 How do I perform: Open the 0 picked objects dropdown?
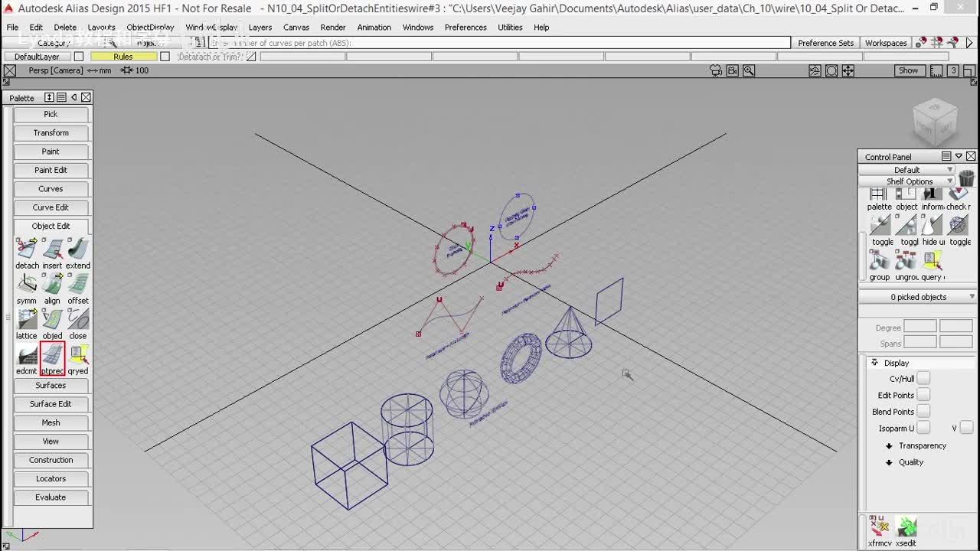point(918,297)
